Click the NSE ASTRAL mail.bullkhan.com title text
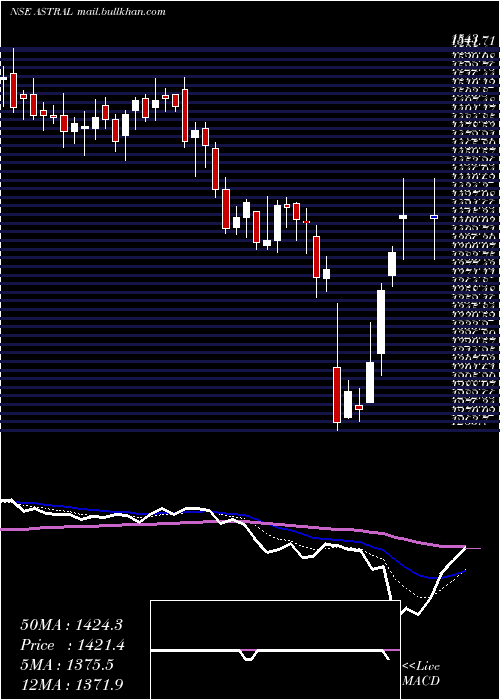This screenshot has height=700, width=500. (x=88, y=12)
